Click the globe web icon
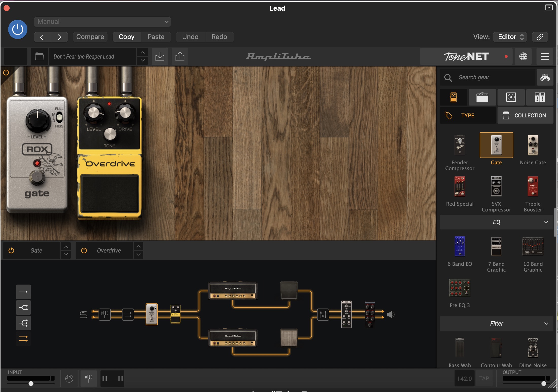Image resolution: width=558 pixels, height=392 pixels. pyautogui.click(x=523, y=56)
